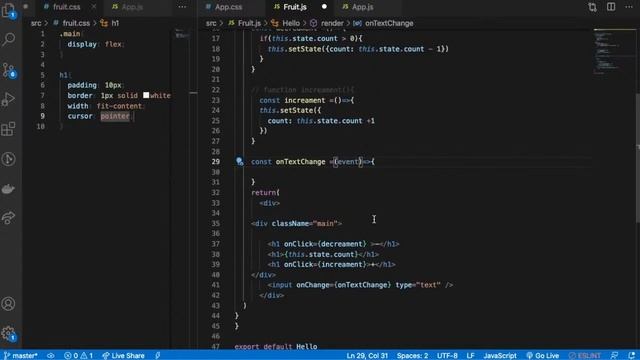Click the unsaved dot on Fruit.js tab
The height and width of the screenshot is (360, 640).
(324, 7)
